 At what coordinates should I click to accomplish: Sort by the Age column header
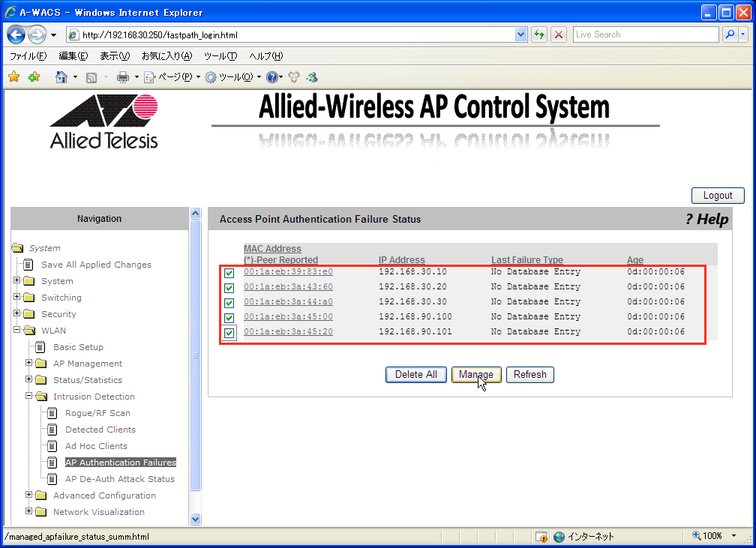click(635, 260)
